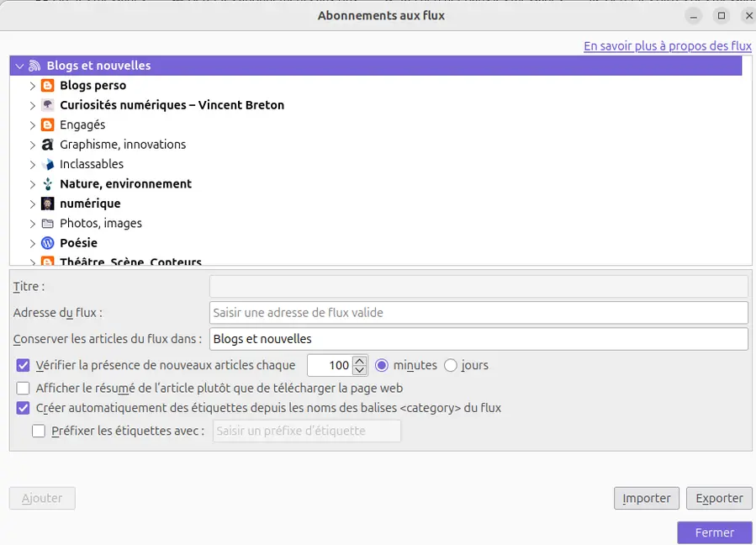
Task: Click the icon of Curiosités numériques feed
Action: coord(47,105)
